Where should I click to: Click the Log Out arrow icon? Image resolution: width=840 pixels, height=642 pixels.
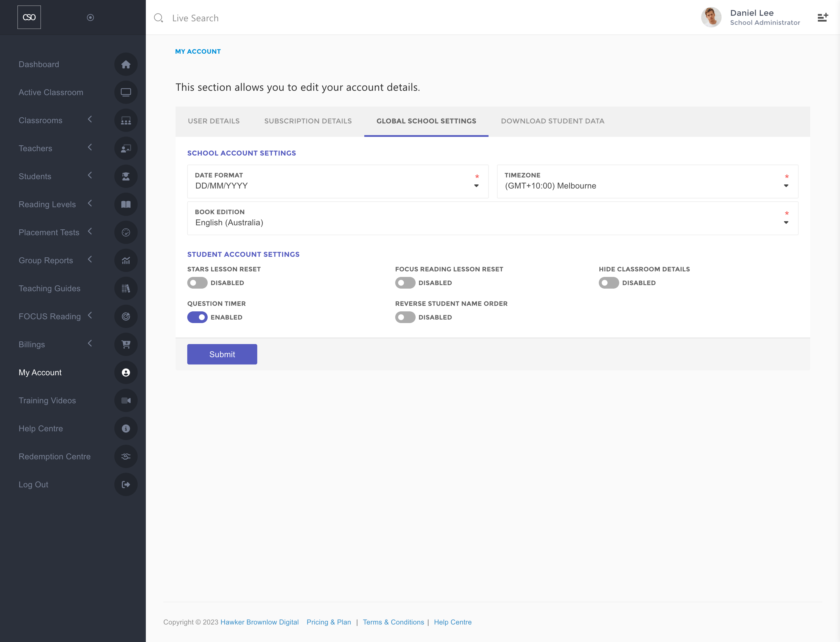pyautogui.click(x=126, y=484)
